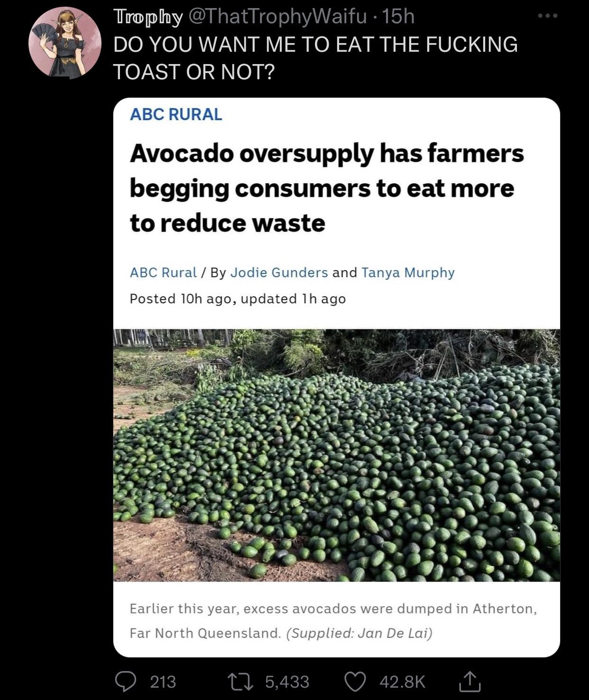Screen dimensions: 589x700
Task: Click the Tanya Murphy author link
Action: (x=408, y=273)
